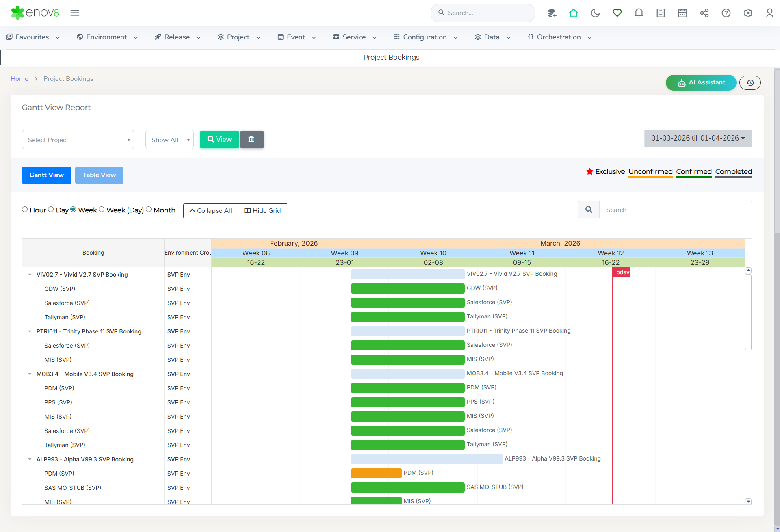The height and width of the screenshot is (532, 780).
Task: Select the Hour radio button
Action: pyautogui.click(x=25, y=210)
